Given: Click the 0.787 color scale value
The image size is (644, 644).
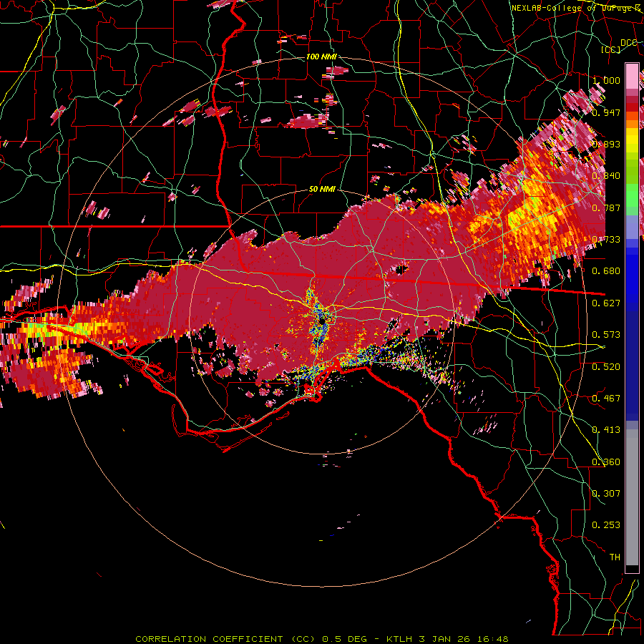Looking at the screenshot, I should [x=606, y=208].
